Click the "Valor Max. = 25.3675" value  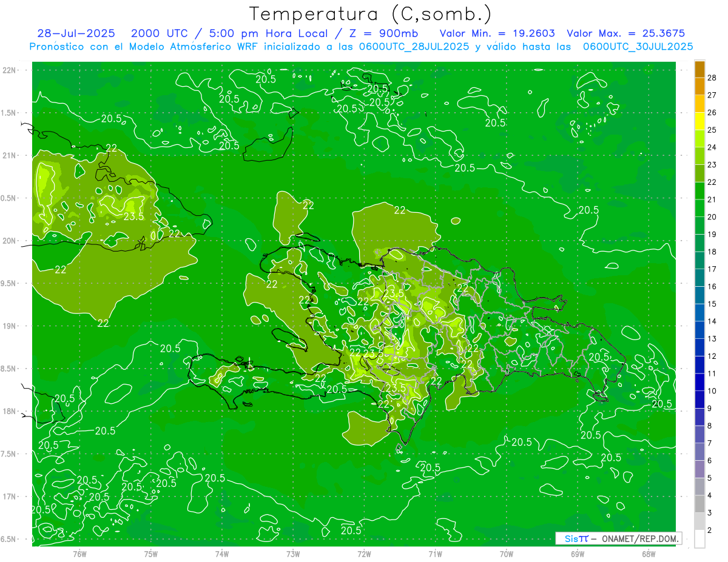[625, 33]
